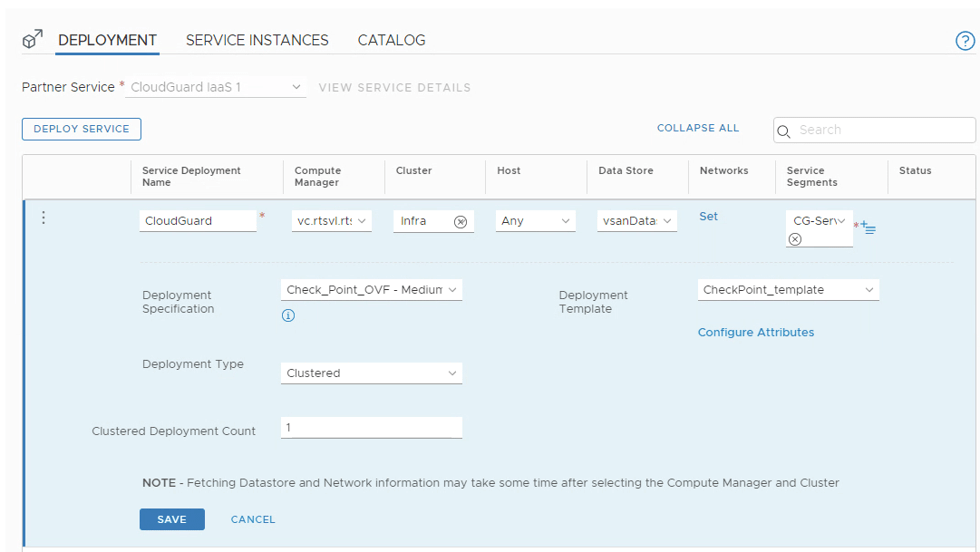Open the CG-Serv service segment dropdown
This screenshot has width=980, height=552.
coord(819,221)
